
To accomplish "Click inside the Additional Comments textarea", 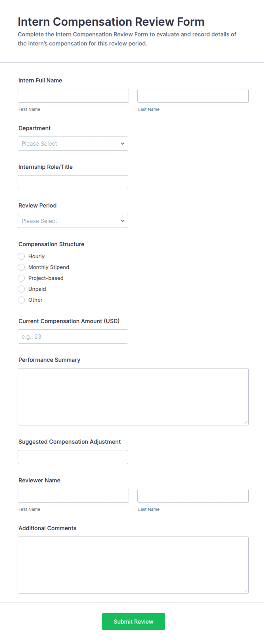I will point(133,565).
